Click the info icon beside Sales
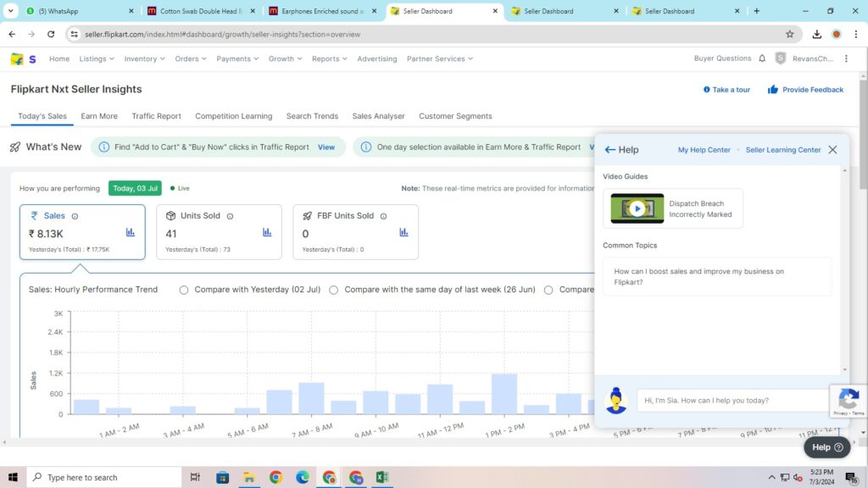Image resolution: width=868 pixels, height=488 pixels. click(75, 216)
